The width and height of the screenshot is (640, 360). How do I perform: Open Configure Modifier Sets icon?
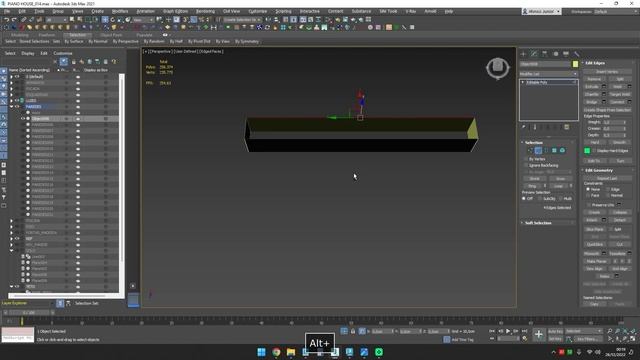coord(567,127)
